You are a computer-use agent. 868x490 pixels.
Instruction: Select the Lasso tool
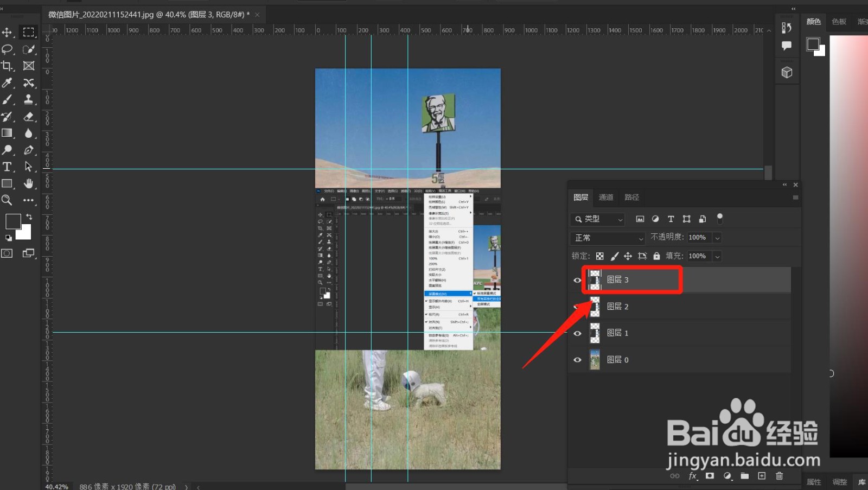tap(7, 49)
